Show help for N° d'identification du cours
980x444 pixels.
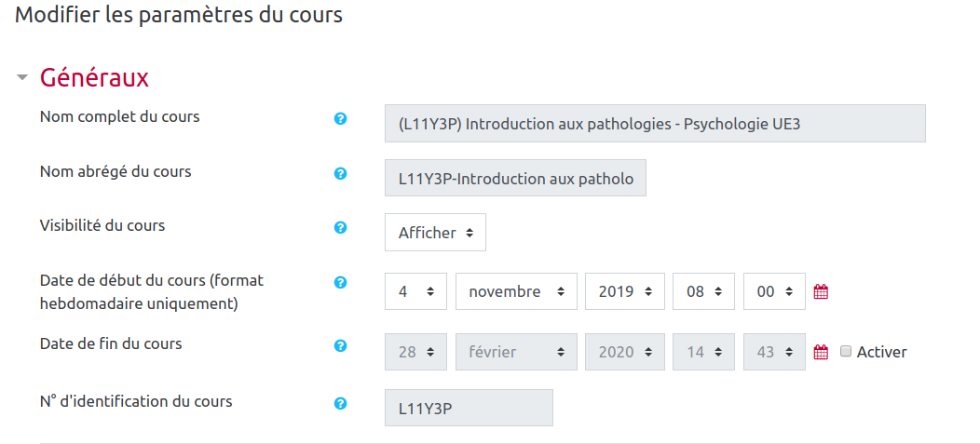pyautogui.click(x=341, y=404)
